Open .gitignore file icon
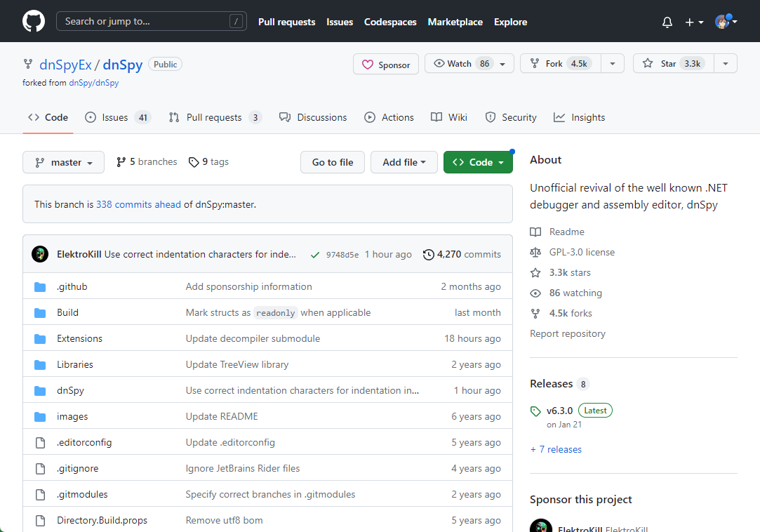The width and height of the screenshot is (760, 532). (40, 468)
